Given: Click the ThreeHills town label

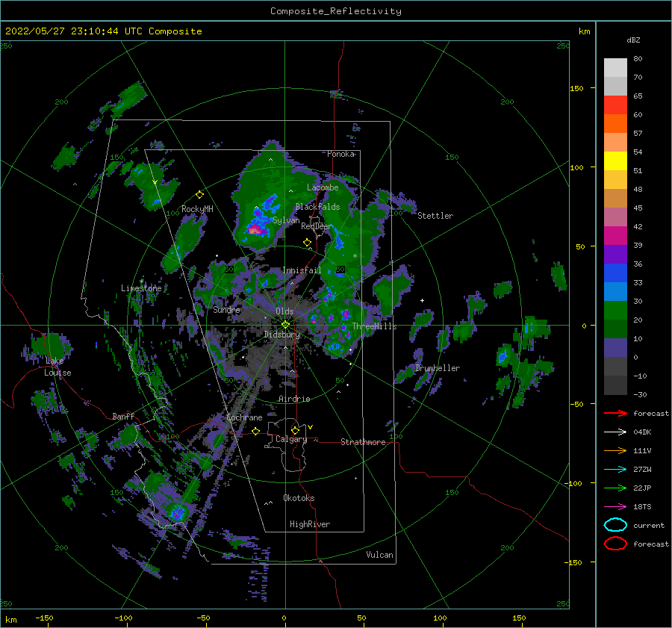Looking at the screenshot, I should pyautogui.click(x=374, y=326).
